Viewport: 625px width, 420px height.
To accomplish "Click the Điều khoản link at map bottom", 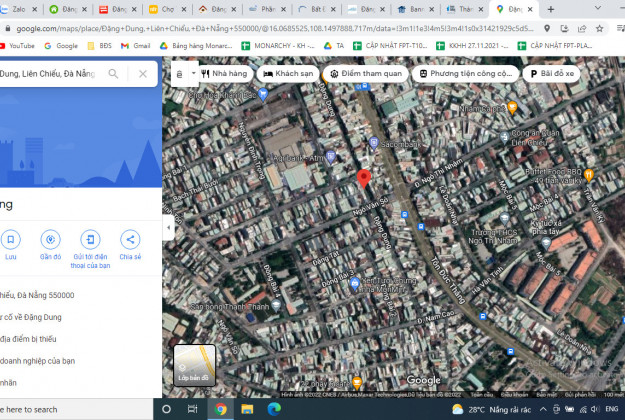I will (x=514, y=394).
